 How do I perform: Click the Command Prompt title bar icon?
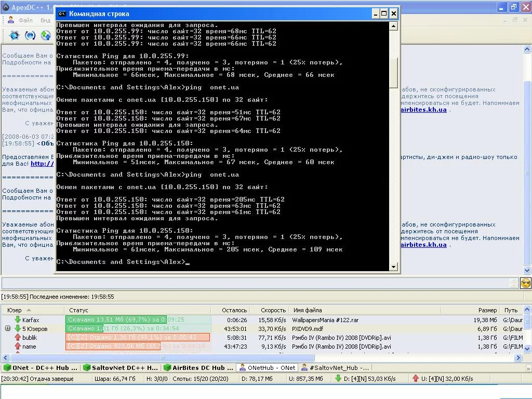tap(62, 14)
